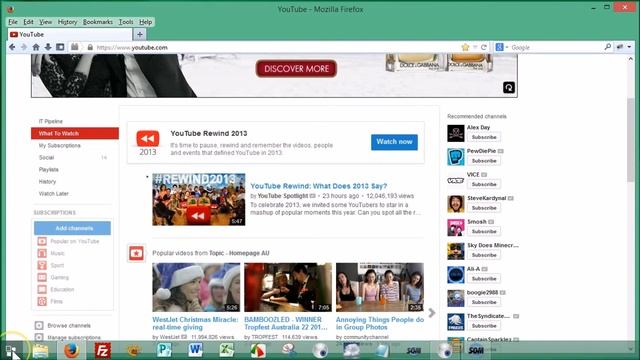This screenshot has height=360, width=640.
Task: Open the Alex Day channel avatar
Action: pos(456,133)
